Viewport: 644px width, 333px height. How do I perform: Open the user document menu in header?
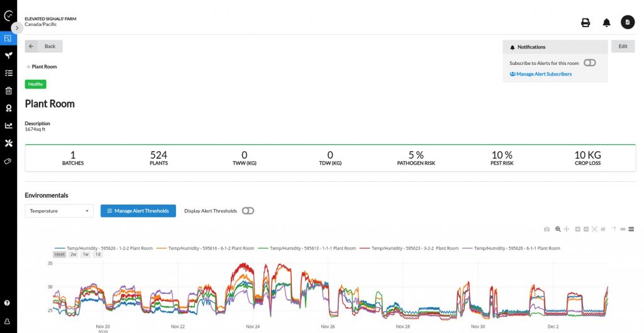[x=628, y=23]
